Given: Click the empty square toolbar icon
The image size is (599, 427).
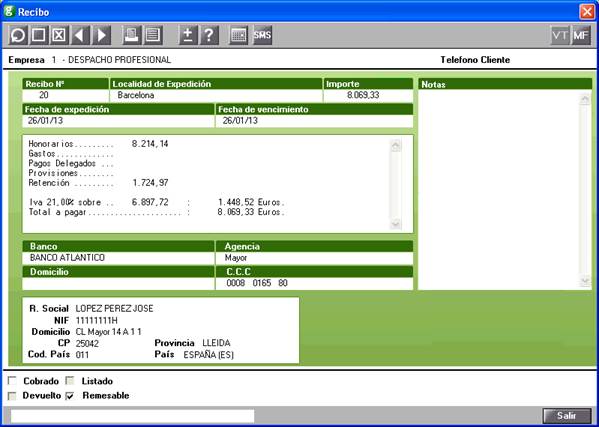Looking at the screenshot, I should 38,36.
